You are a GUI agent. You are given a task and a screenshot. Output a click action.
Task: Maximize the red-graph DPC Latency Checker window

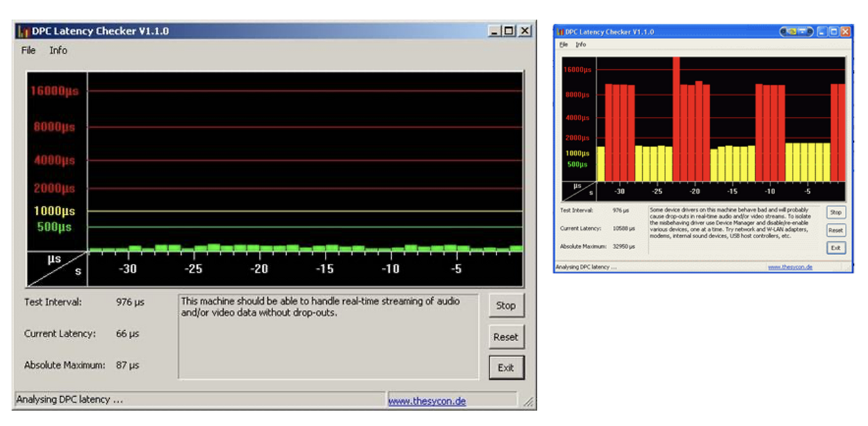pyautogui.click(x=834, y=31)
